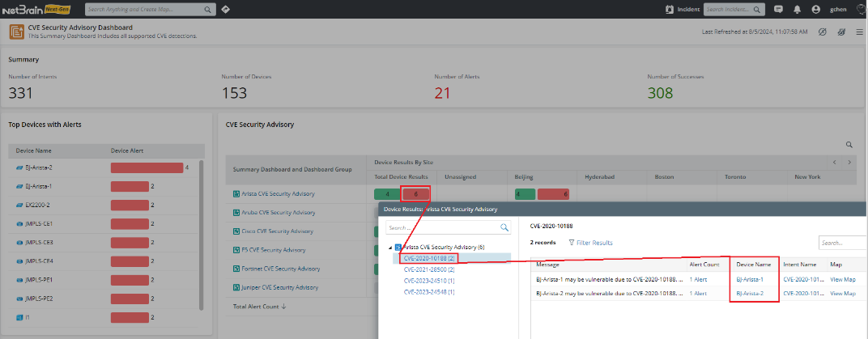Sort by Total Alert Count arrow
The height and width of the screenshot is (339, 868).
pos(283,307)
